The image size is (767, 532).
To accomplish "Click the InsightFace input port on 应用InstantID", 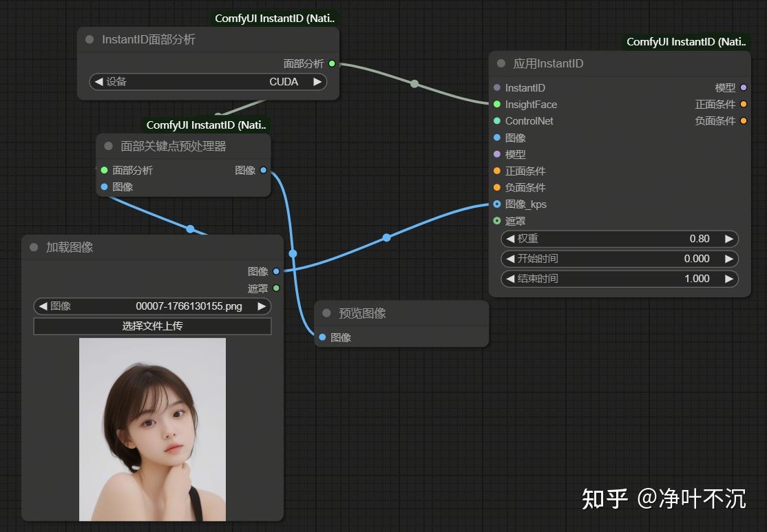I will click(x=496, y=104).
